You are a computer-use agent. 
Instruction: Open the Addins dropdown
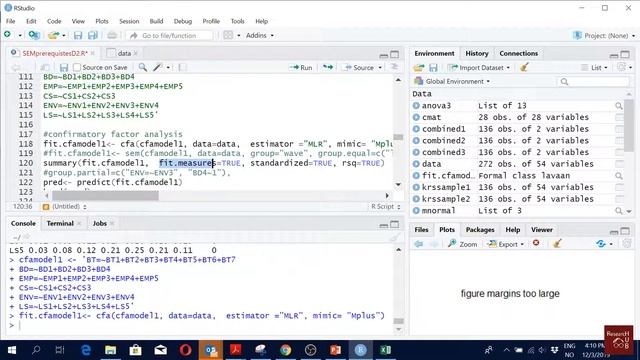point(260,36)
